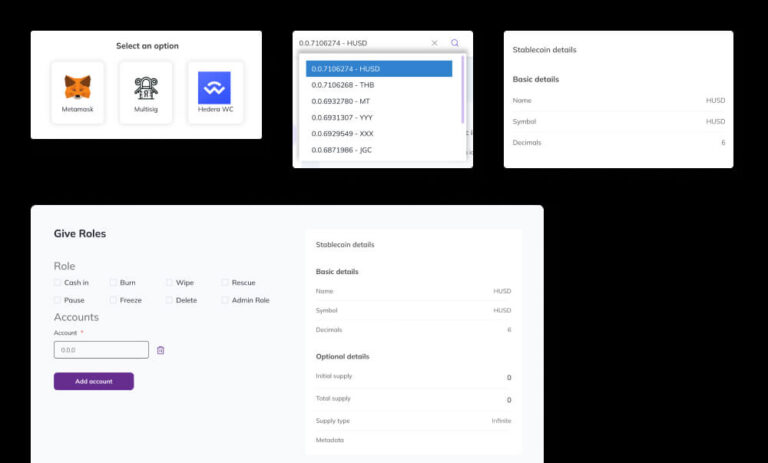Choose the Hedera WC wallet option
Screen dimensions: 768x463
215,92
